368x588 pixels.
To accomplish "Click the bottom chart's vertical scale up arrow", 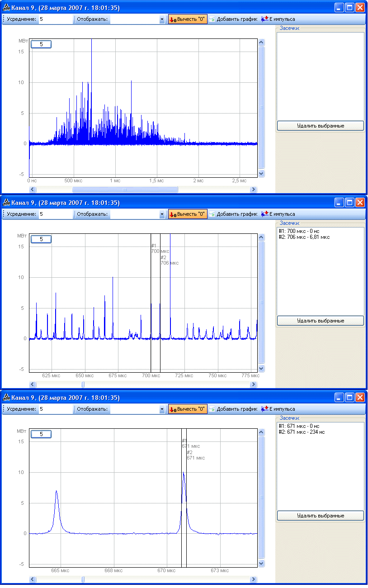I will pyautogui.click(x=261, y=432).
